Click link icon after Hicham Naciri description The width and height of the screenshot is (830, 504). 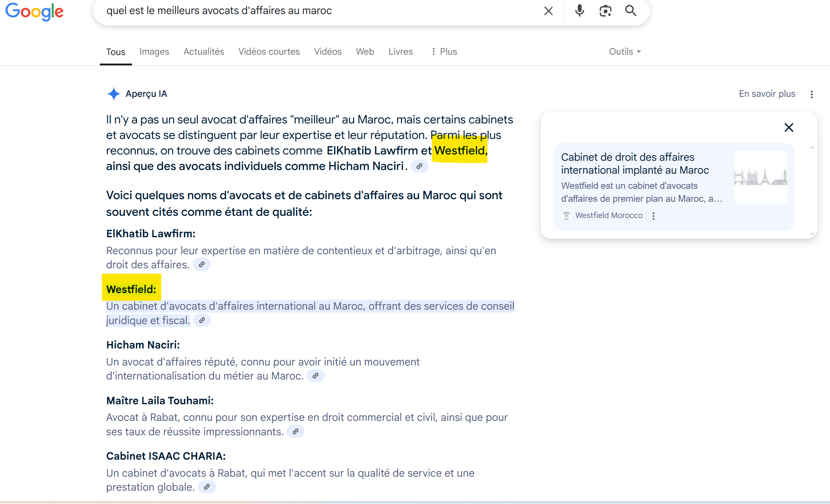315,376
